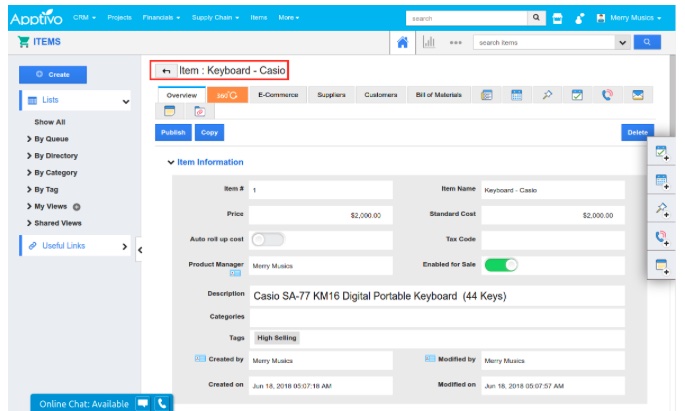Click the Publish button
This screenshot has height=411, width=685.
[x=173, y=132]
